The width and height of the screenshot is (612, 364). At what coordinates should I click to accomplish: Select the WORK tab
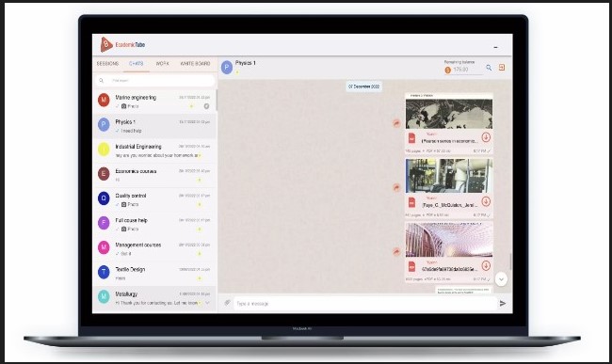[x=162, y=64]
